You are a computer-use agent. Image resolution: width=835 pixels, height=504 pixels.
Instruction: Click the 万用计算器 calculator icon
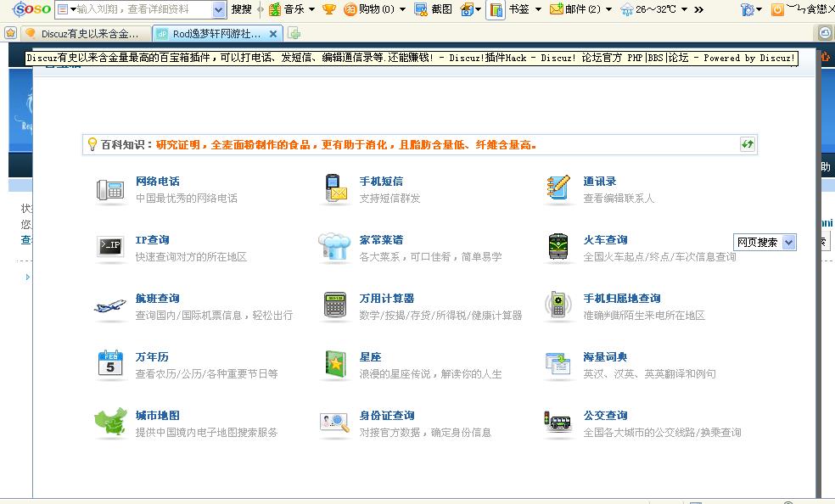335,305
